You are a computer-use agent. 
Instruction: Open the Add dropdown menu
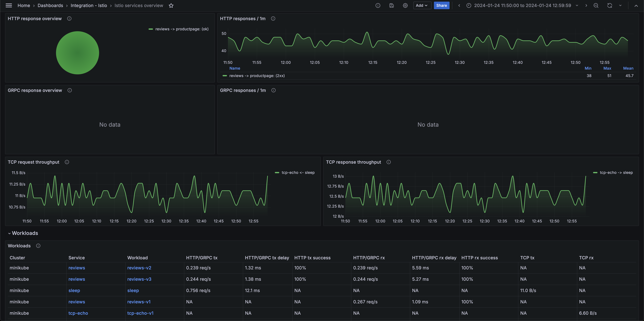(422, 6)
